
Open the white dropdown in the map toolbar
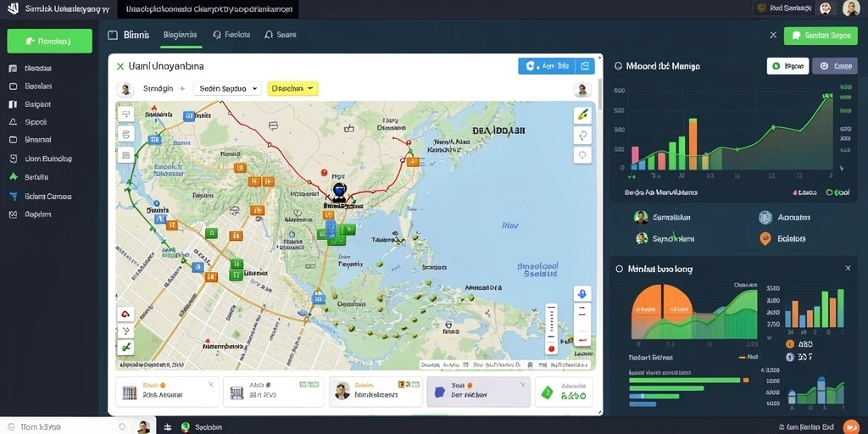227,88
